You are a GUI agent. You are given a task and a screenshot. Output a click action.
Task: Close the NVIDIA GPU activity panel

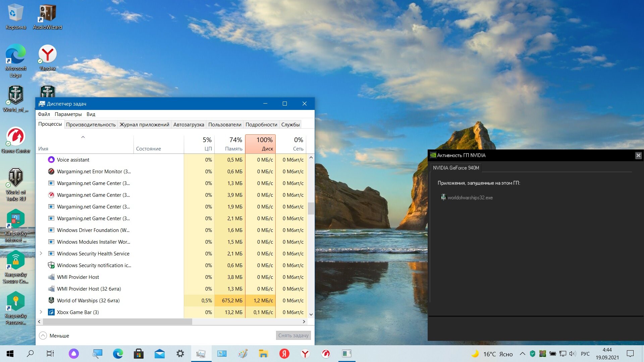pos(638,156)
